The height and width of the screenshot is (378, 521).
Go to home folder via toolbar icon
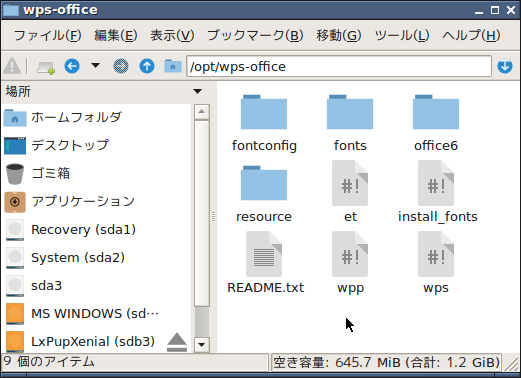click(173, 66)
